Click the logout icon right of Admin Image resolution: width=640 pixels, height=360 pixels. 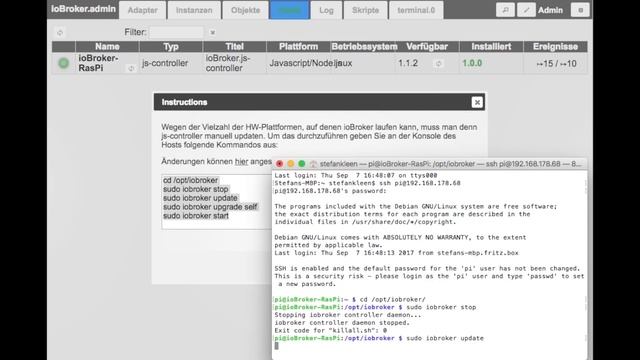pyautogui.click(x=580, y=10)
